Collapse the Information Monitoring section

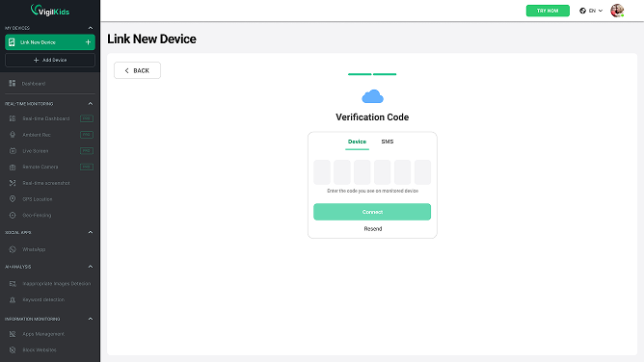click(91, 319)
